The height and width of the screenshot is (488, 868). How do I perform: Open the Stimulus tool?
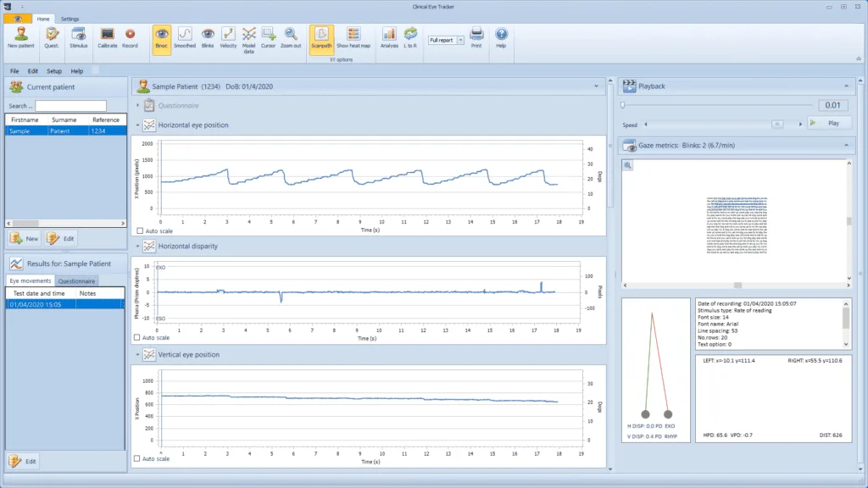(x=78, y=36)
